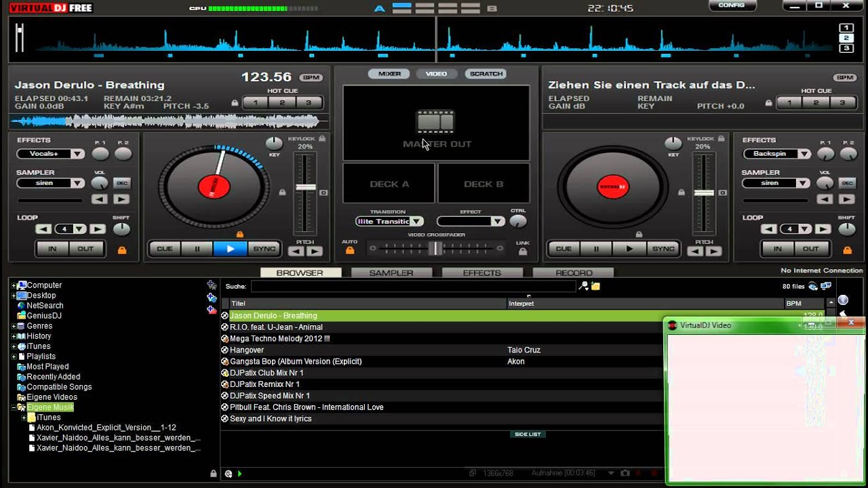This screenshot has width=868, height=488.
Task: Click CUE on the left deck
Action: (165, 249)
